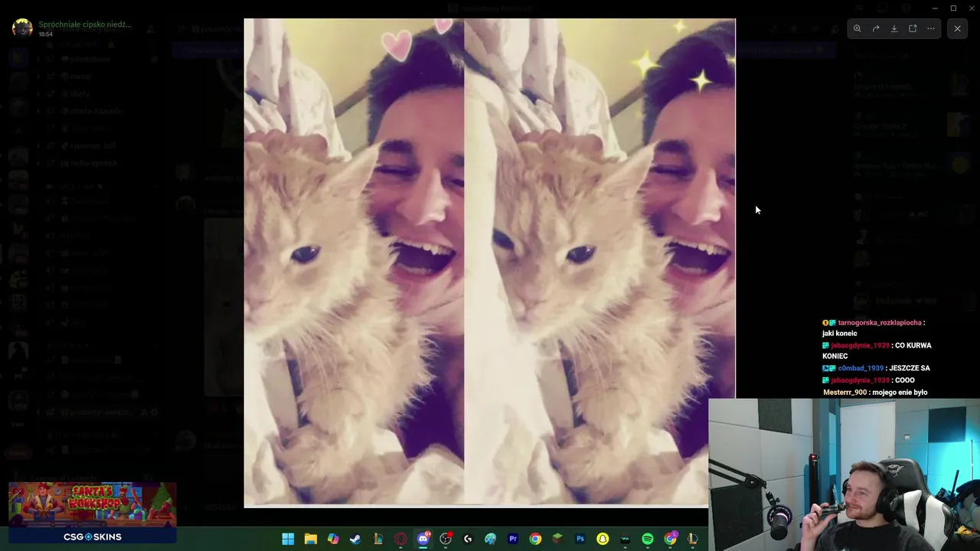Screen dimensions: 980x551
Task: Close the image viewer with the X
Action: 957,28
